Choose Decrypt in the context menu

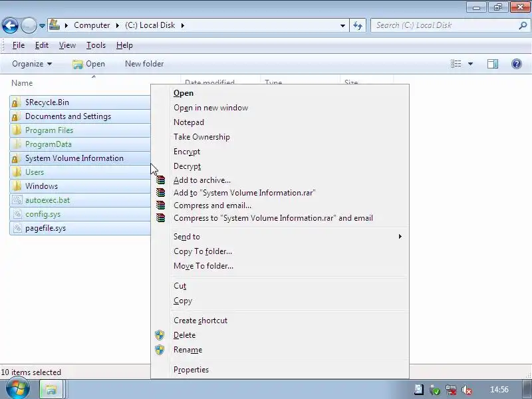tap(280, 166)
